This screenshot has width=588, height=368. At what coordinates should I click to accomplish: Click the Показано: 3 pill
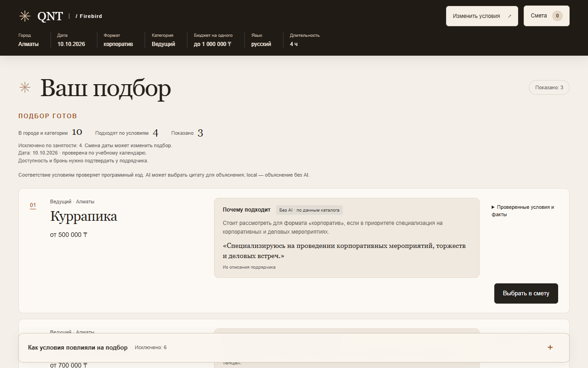[x=549, y=87]
